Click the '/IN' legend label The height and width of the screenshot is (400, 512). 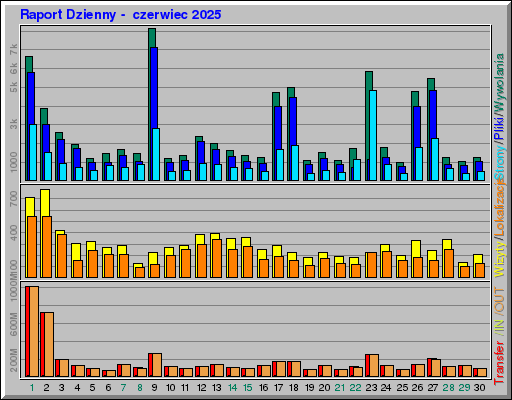click(x=499, y=327)
